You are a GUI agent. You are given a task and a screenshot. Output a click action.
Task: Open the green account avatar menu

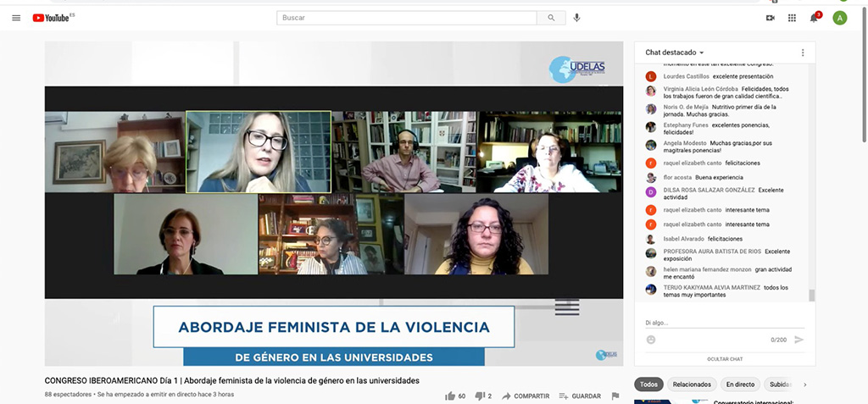[839, 18]
